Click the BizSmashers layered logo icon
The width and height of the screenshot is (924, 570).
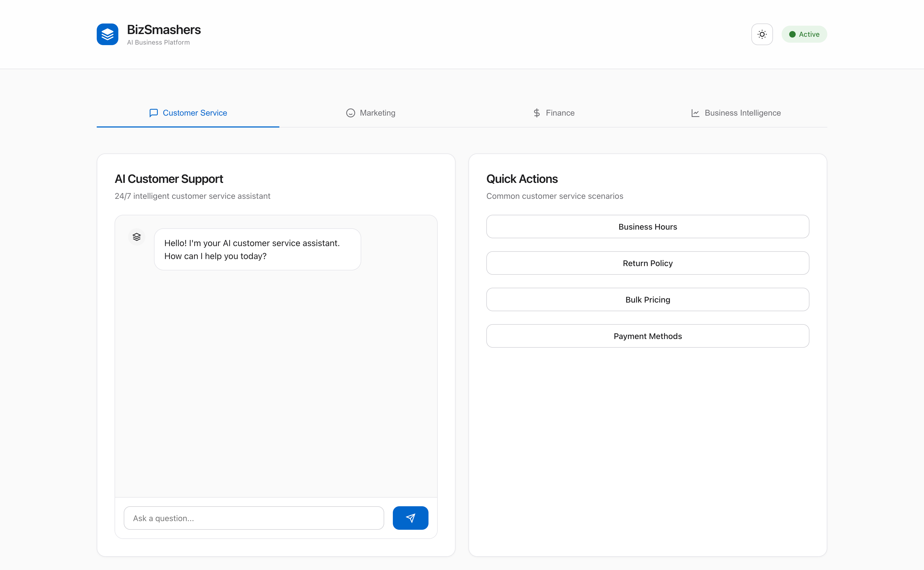[108, 34]
